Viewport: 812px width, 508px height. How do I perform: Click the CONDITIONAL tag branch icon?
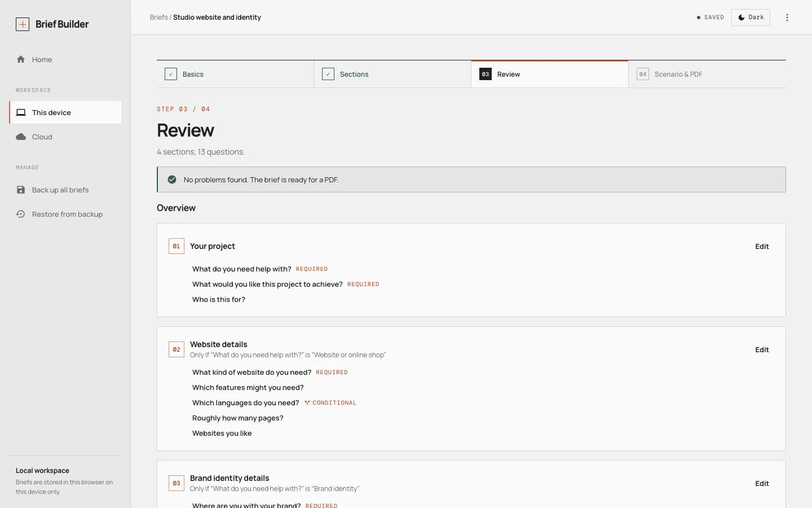(x=307, y=403)
